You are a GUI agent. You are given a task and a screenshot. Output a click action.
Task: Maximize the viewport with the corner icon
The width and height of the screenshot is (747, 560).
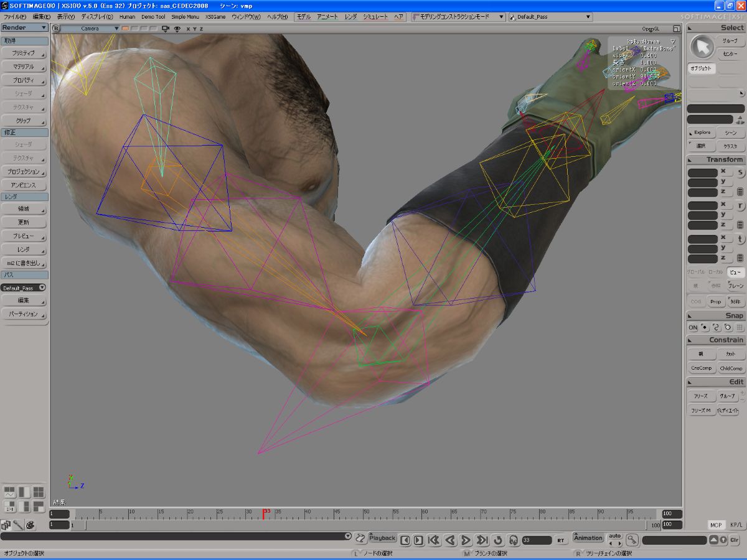[x=677, y=29]
